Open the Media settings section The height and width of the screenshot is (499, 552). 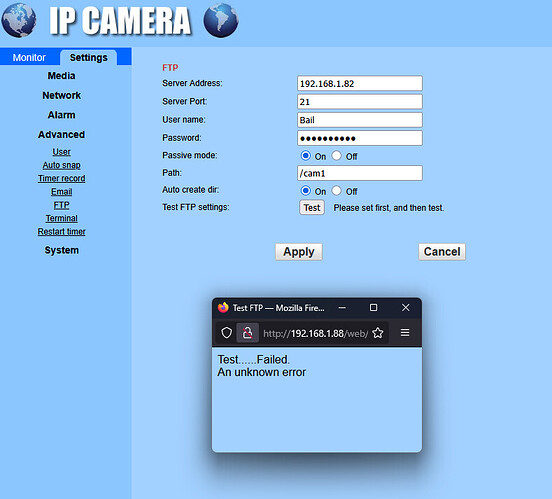[x=62, y=76]
